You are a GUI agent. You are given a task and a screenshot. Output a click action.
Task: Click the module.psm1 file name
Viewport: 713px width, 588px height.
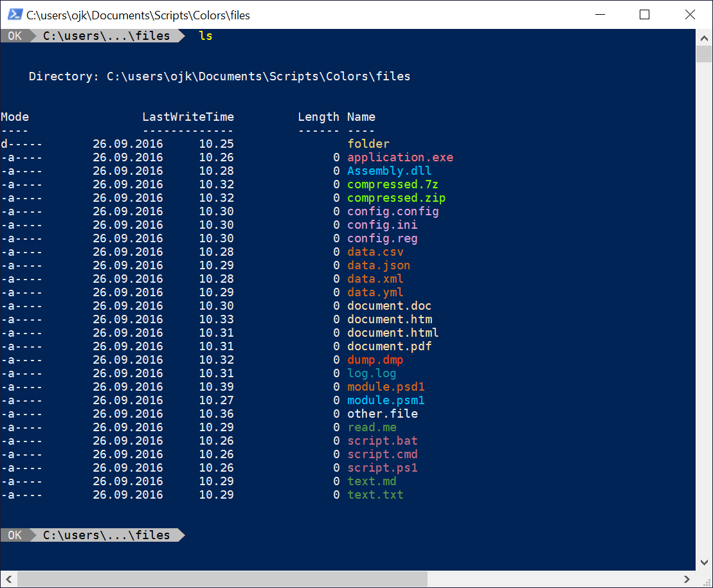coord(386,401)
